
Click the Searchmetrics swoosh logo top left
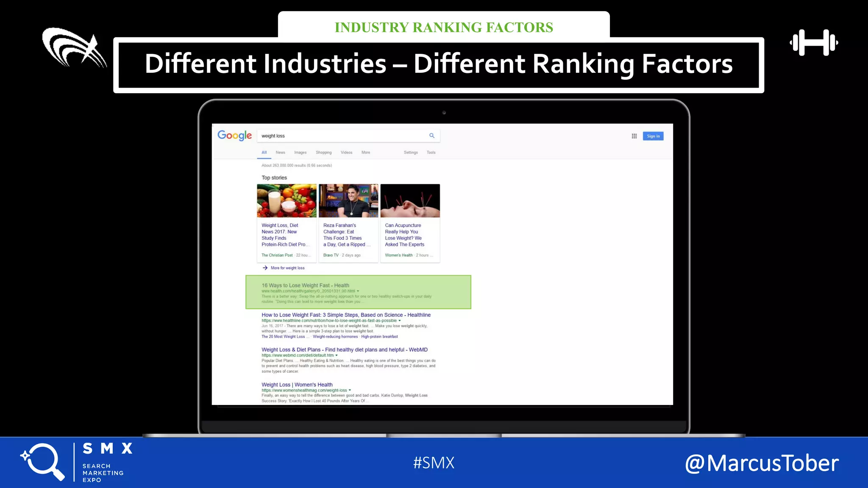click(74, 47)
